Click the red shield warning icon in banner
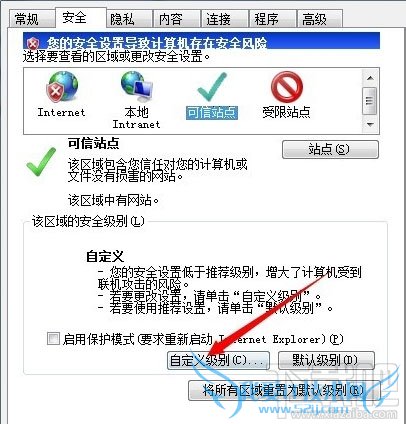This screenshot has width=406, height=424. [x=33, y=43]
